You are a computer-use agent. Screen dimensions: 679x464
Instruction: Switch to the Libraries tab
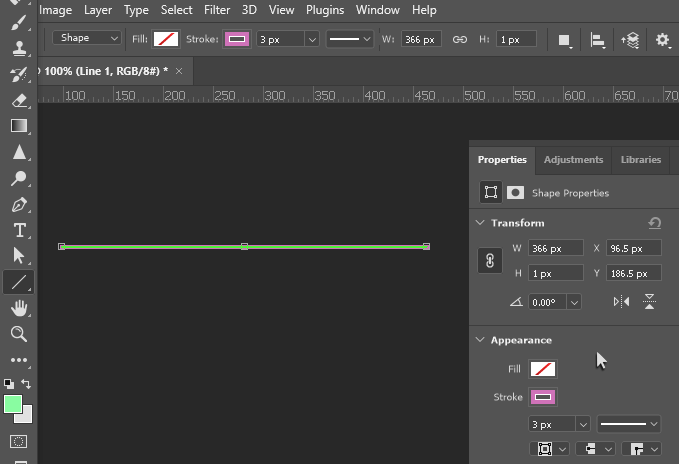click(641, 160)
